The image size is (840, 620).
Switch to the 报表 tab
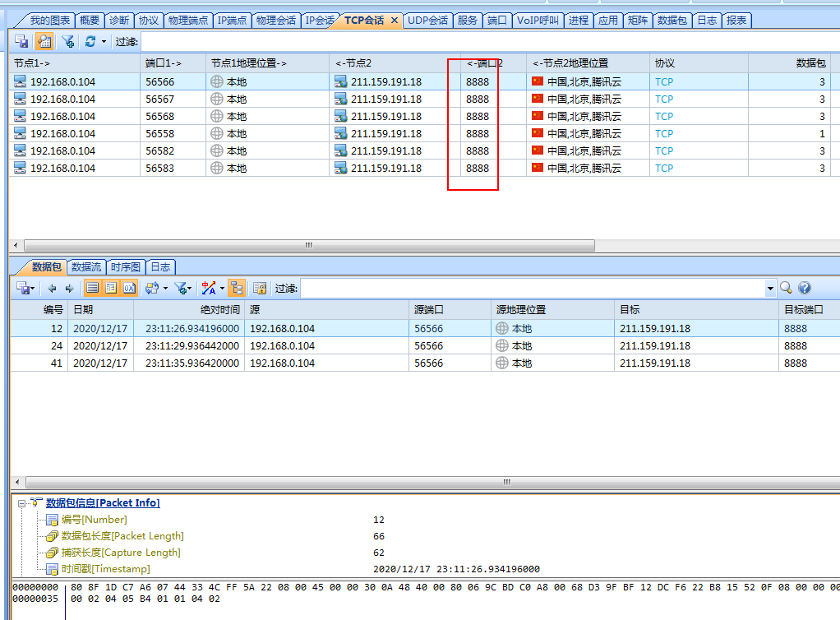point(736,21)
